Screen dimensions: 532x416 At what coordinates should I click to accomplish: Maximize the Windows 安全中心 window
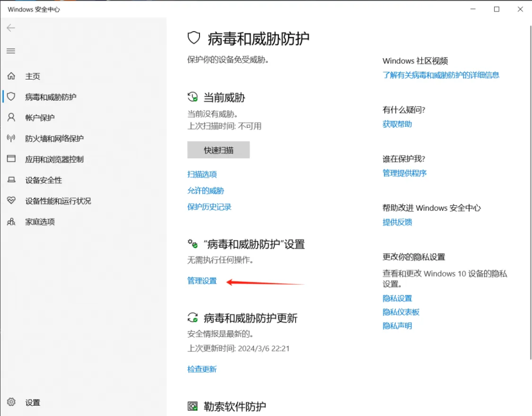point(496,9)
